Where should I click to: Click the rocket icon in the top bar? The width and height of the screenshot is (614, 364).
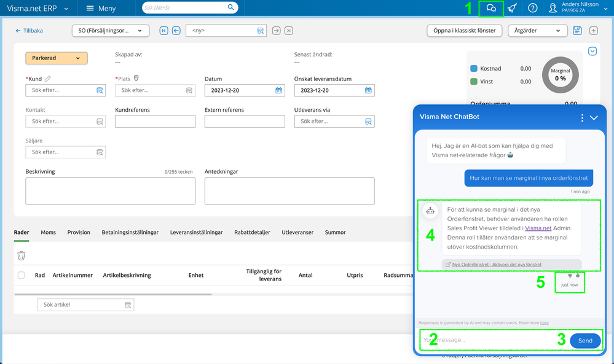[x=512, y=8]
